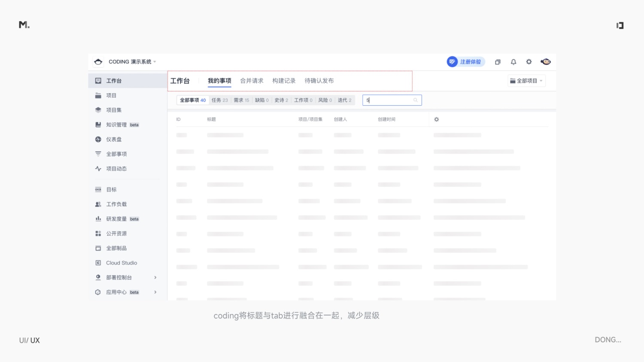Open 仪表盘 dashboard in sidebar

114,140
